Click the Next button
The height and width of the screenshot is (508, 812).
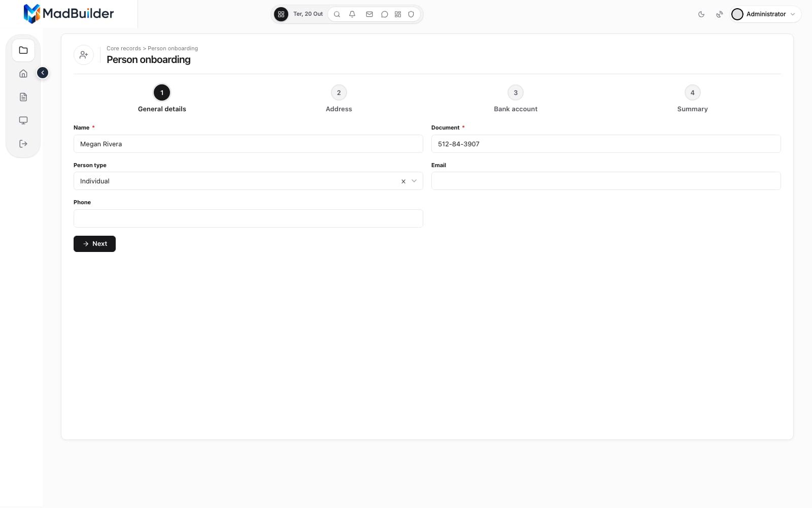point(94,244)
